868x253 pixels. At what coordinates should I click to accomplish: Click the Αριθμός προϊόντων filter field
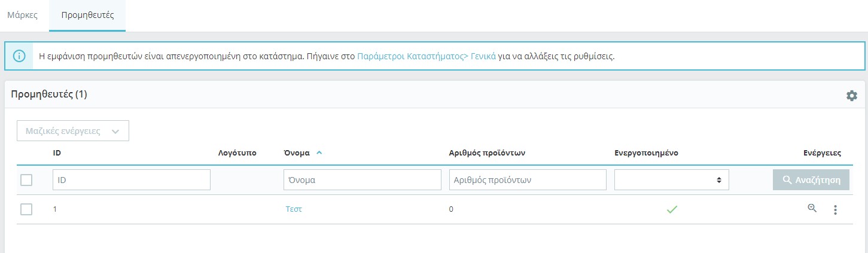[x=528, y=180]
